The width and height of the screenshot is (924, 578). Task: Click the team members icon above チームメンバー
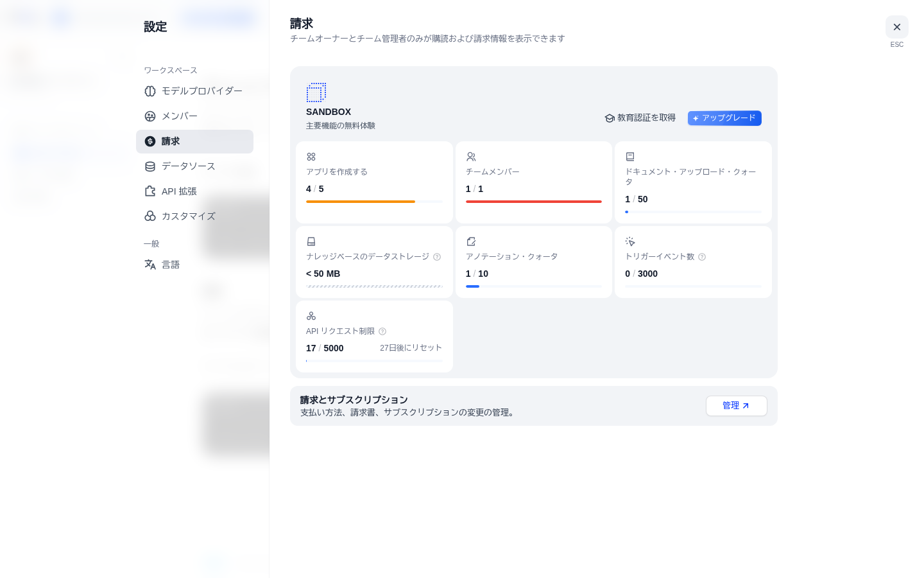(x=471, y=157)
